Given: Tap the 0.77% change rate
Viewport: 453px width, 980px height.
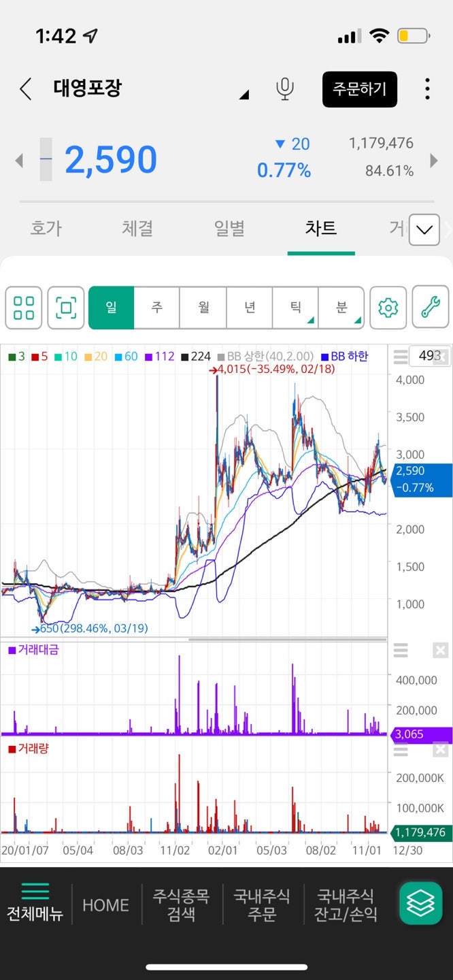Looking at the screenshot, I should [284, 170].
